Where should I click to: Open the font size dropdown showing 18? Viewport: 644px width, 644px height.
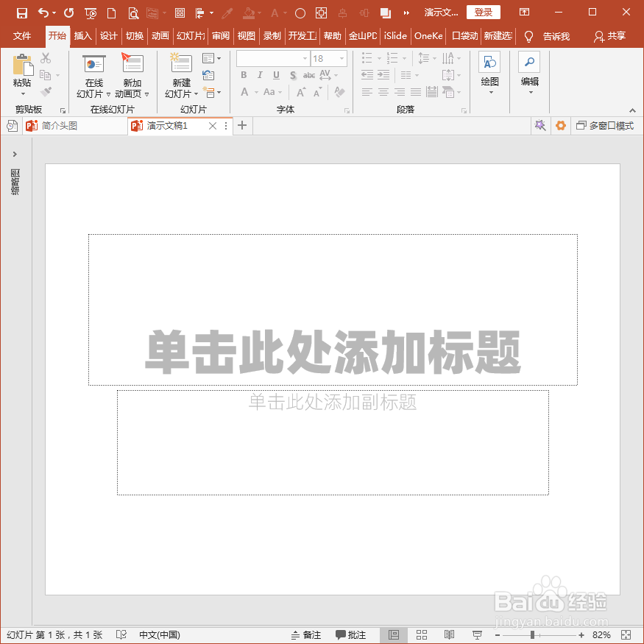click(342, 58)
